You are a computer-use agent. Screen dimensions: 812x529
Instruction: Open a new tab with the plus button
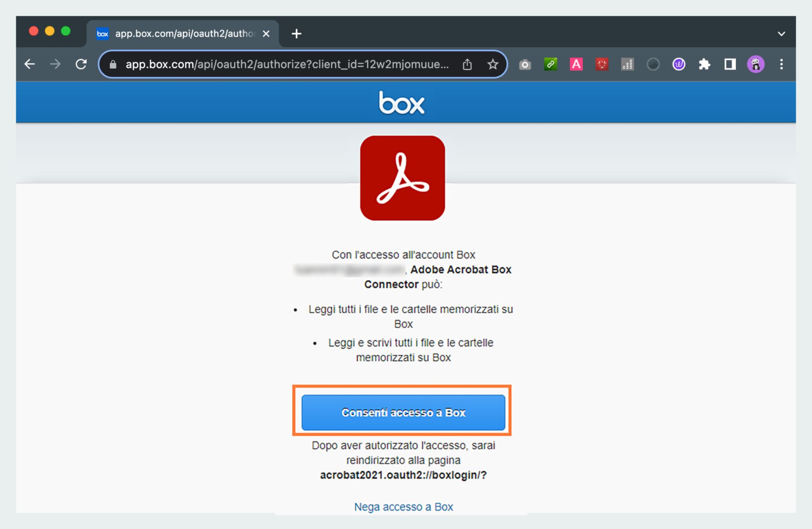pos(296,33)
